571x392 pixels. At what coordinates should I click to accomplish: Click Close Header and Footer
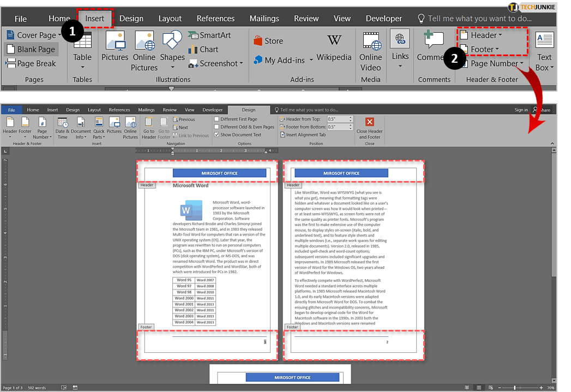tap(369, 128)
